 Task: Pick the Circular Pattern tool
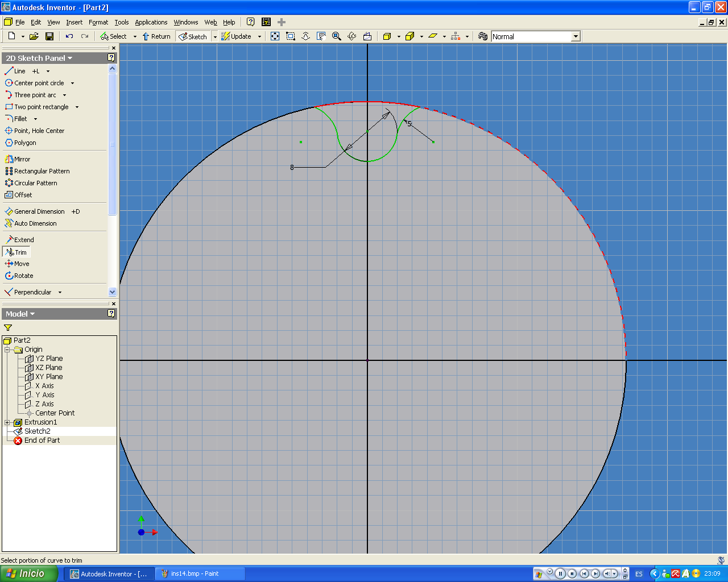point(31,183)
